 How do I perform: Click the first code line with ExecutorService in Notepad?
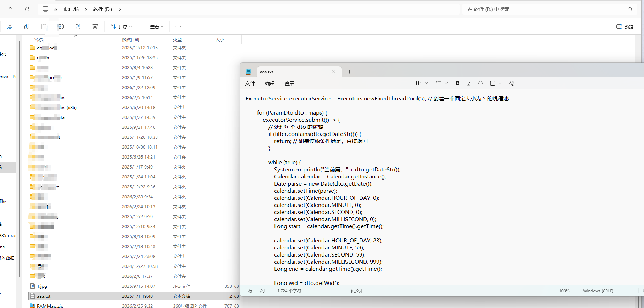[x=377, y=99]
